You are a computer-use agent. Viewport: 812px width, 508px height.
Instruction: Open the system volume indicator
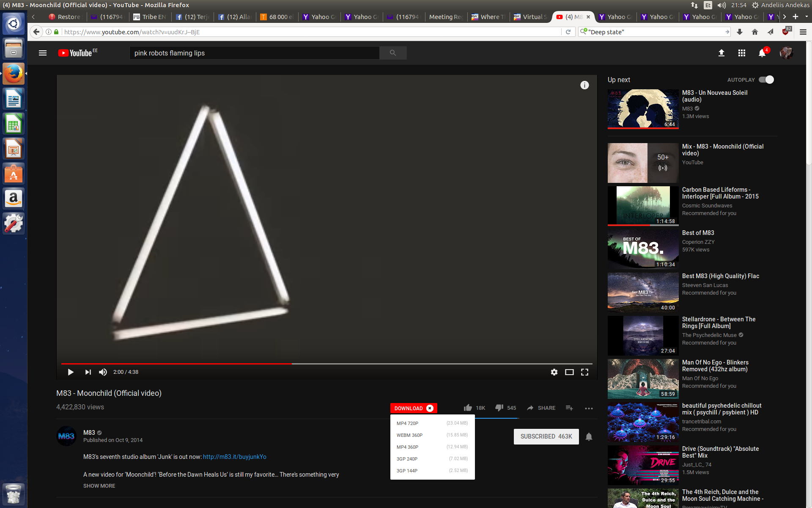pyautogui.click(x=721, y=5)
